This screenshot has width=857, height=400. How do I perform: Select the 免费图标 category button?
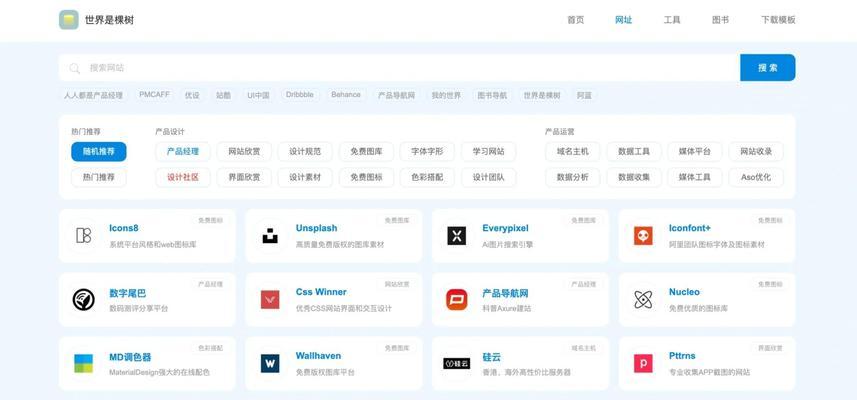pyautogui.click(x=366, y=177)
